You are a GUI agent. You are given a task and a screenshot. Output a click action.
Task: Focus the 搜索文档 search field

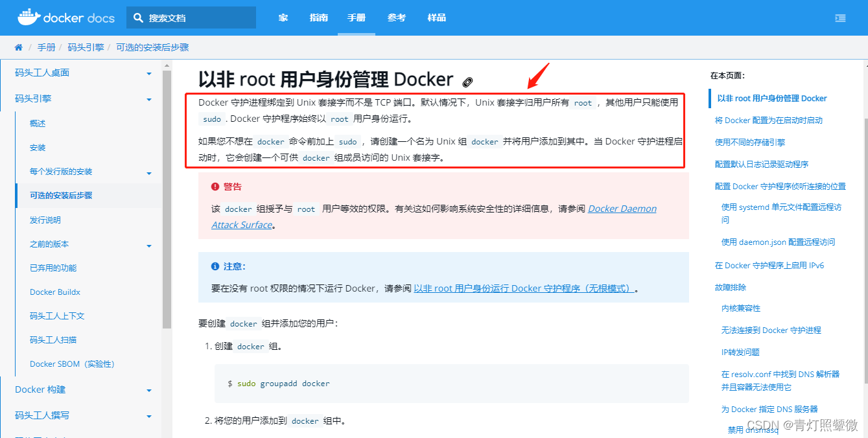coord(191,18)
